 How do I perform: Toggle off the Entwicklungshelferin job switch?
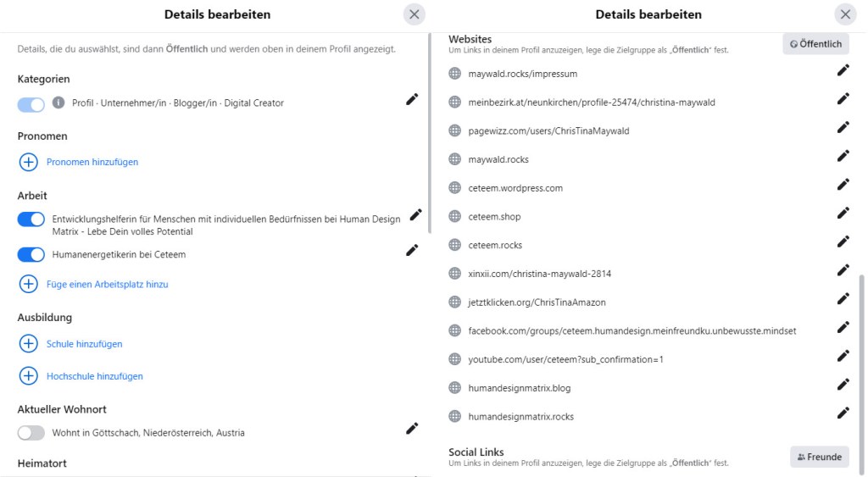coord(31,219)
